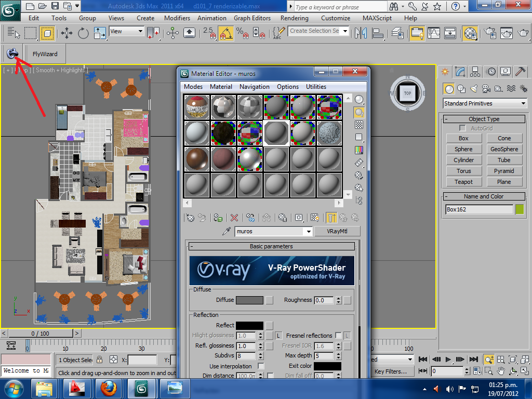Viewport: 532px width, 399px height.
Task: Click the Rendered Frame Window icon
Action: [506, 33]
